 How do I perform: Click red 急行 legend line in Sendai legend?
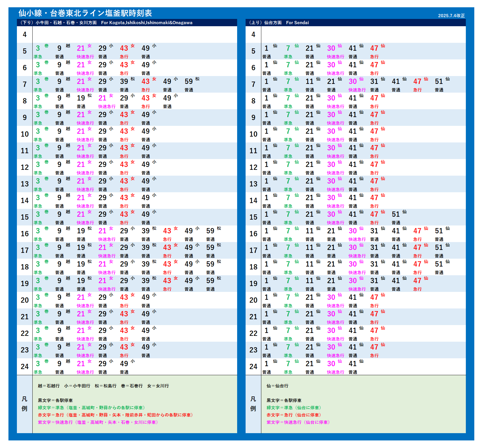pos(294,415)
